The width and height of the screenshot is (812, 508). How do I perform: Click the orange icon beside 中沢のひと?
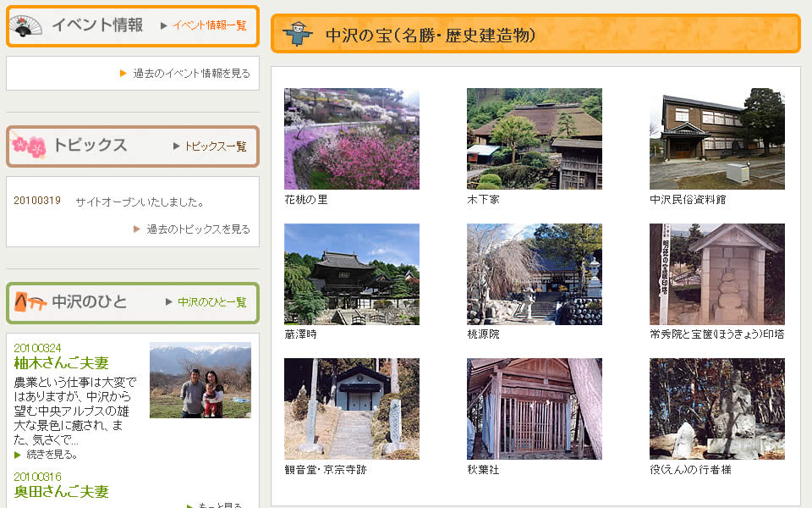30,301
